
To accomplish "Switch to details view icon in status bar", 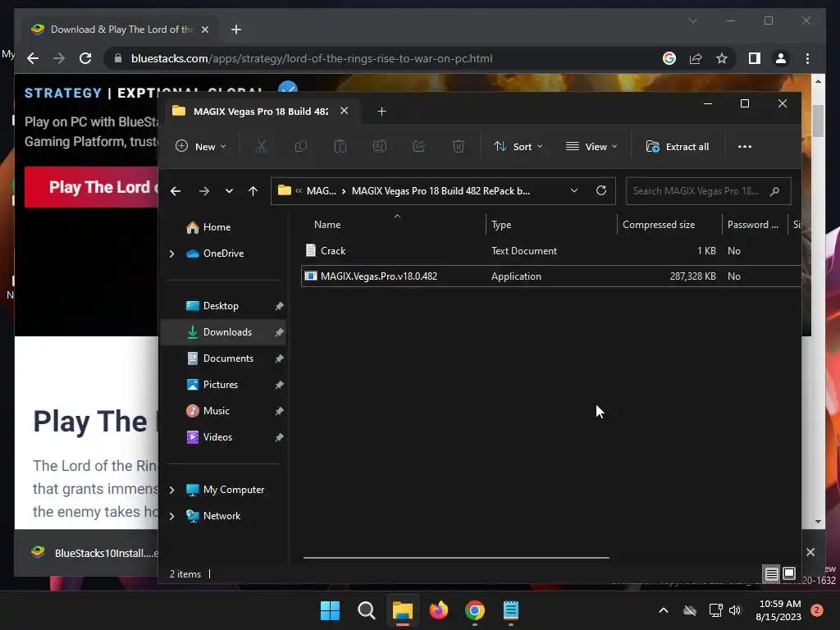I will (771, 573).
